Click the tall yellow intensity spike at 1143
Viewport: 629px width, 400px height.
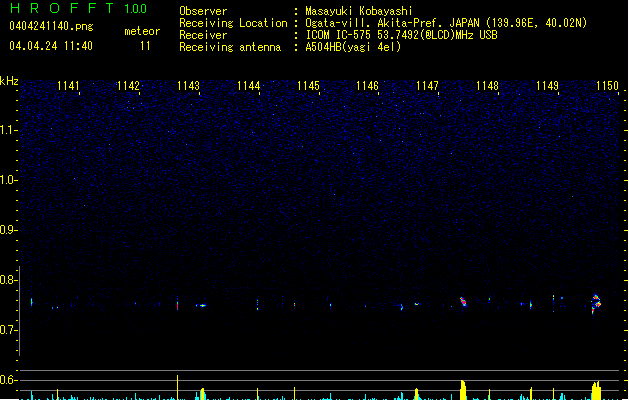pos(177,388)
